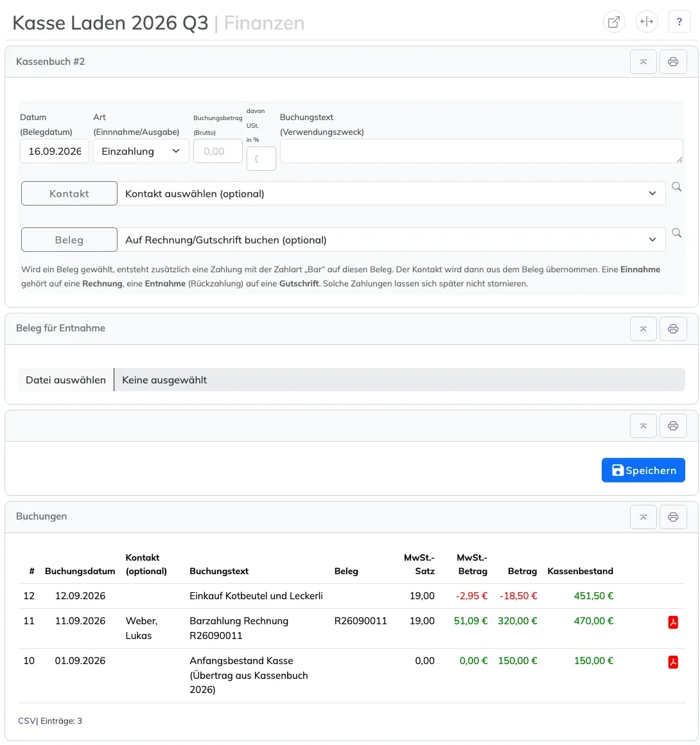Collapse the panel containing Speichern button
This screenshot has height=745, width=700.
pyautogui.click(x=643, y=426)
